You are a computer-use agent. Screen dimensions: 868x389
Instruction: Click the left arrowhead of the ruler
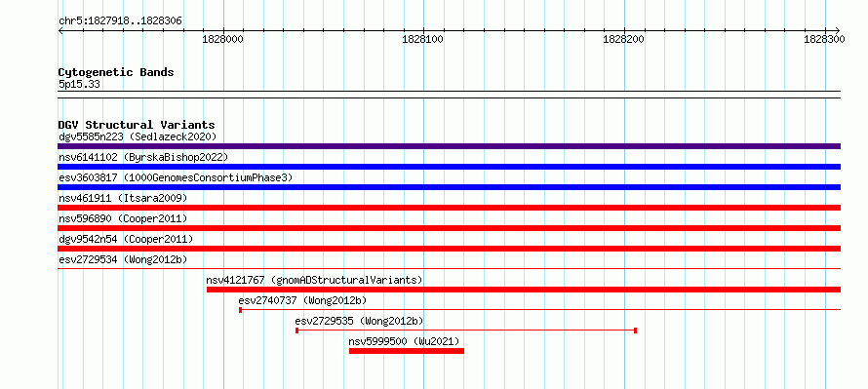(60, 30)
